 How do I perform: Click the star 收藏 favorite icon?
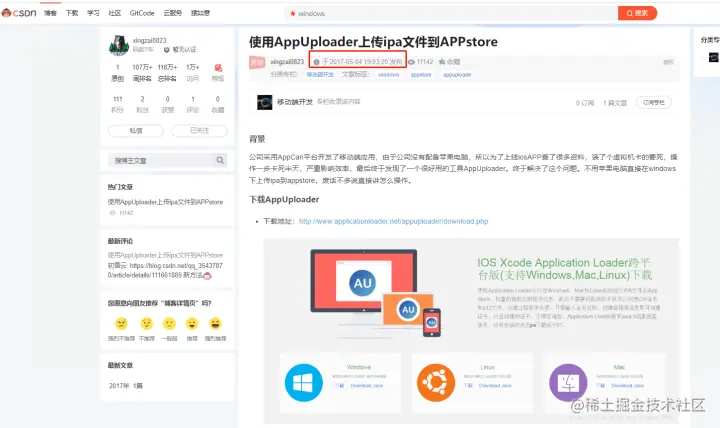[x=442, y=62]
